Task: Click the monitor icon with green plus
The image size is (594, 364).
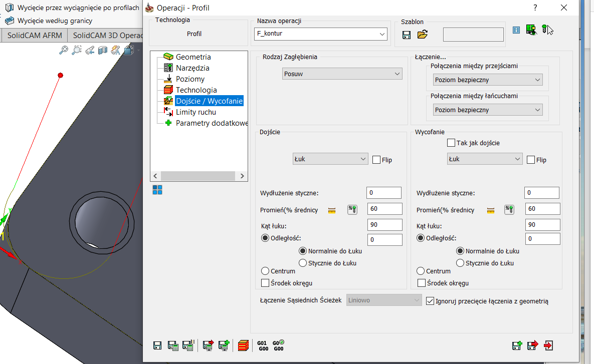Action: (x=224, y=345)
